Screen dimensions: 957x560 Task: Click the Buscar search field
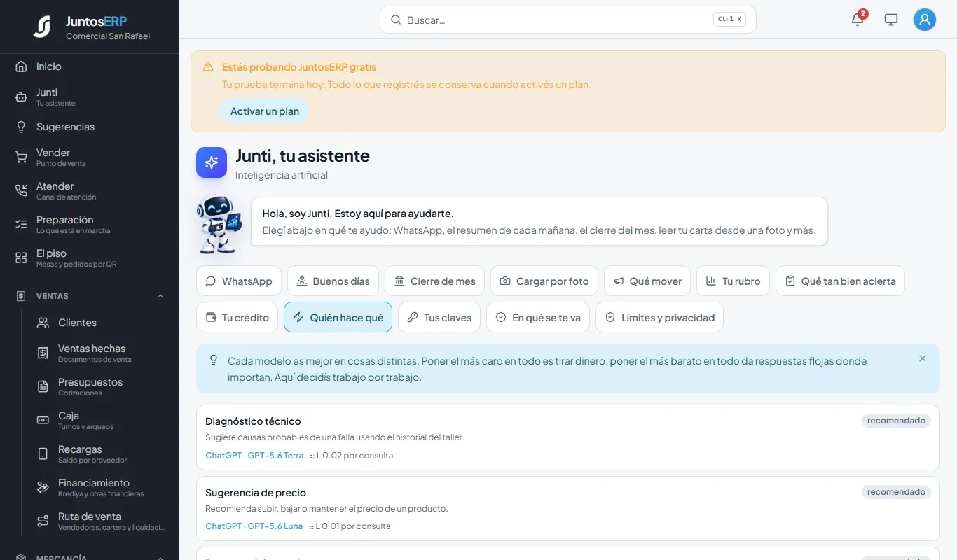click(568, 20)
